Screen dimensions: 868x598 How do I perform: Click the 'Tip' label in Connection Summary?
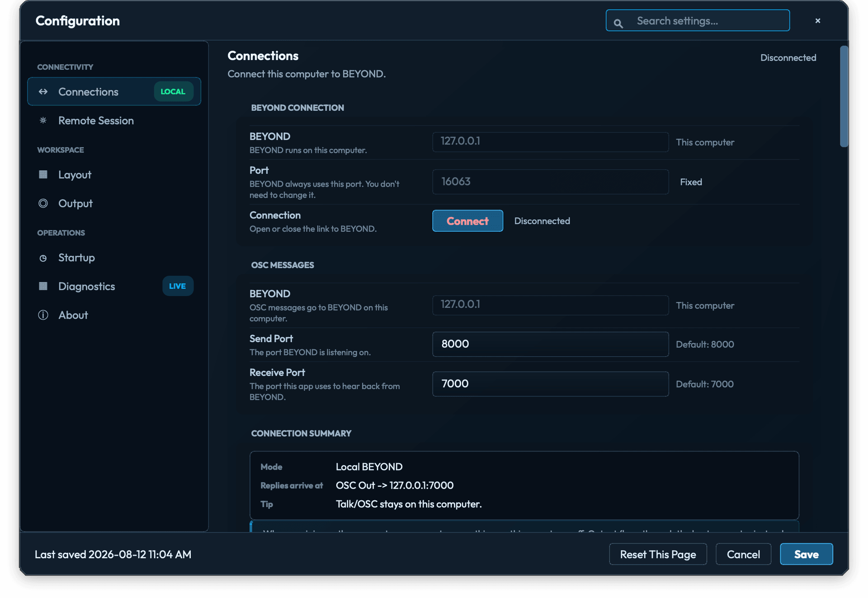267,504
